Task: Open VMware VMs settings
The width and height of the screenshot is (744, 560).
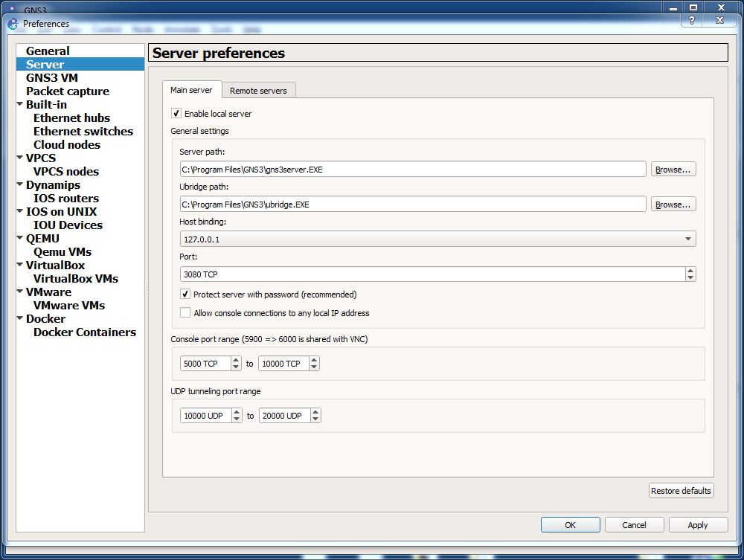Action: point(68,306)
